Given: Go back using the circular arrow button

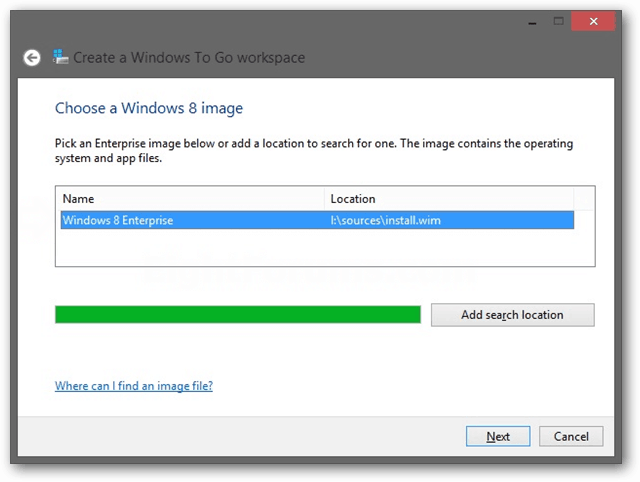Looking at the screenshot, I should point(31,58).
